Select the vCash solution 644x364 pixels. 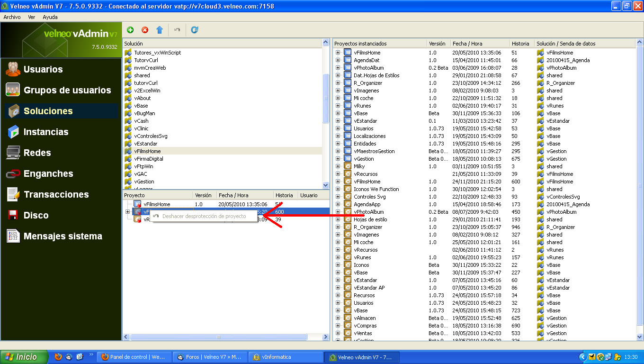(141, 121)
